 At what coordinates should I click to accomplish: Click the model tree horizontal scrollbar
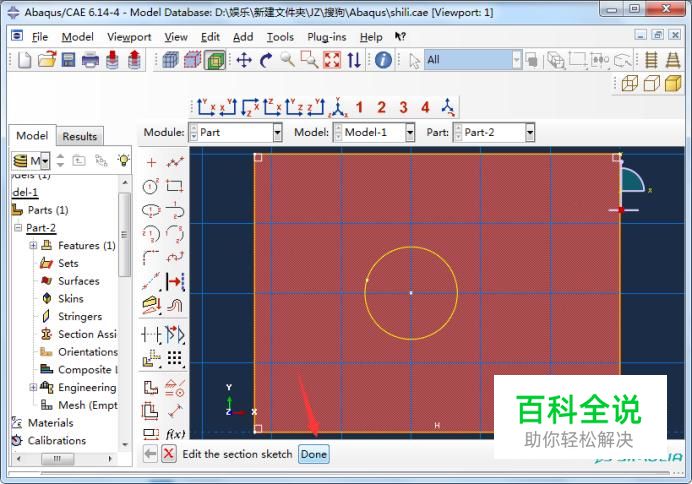coord(57,459)
